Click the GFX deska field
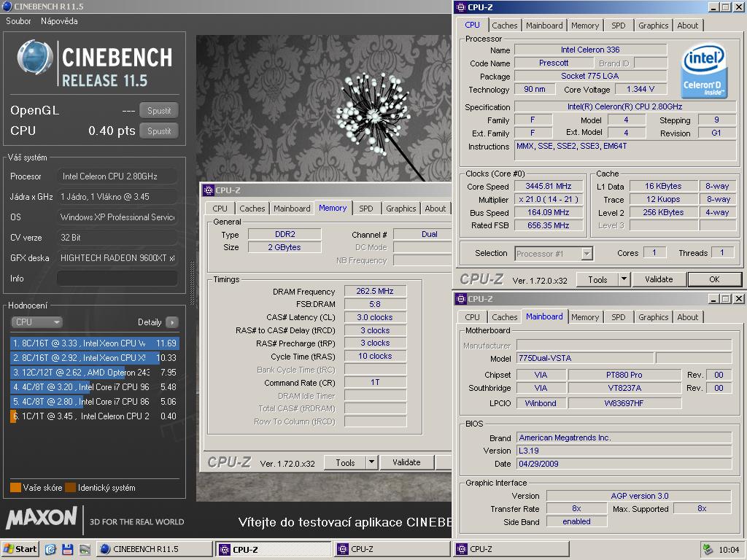This screenshot has width=747, height=560. click(x=117, y=258)
